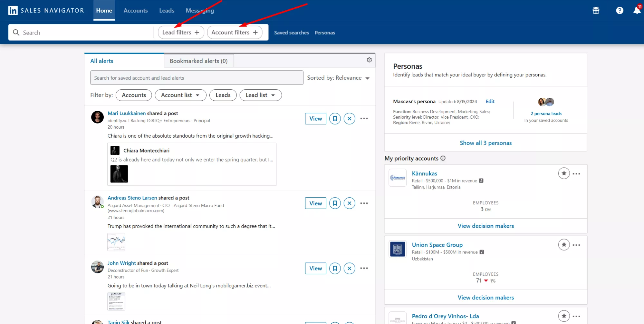View decision makers for Kännukas
This screenshot has width=644, height=324.
[x=485, y=226]
